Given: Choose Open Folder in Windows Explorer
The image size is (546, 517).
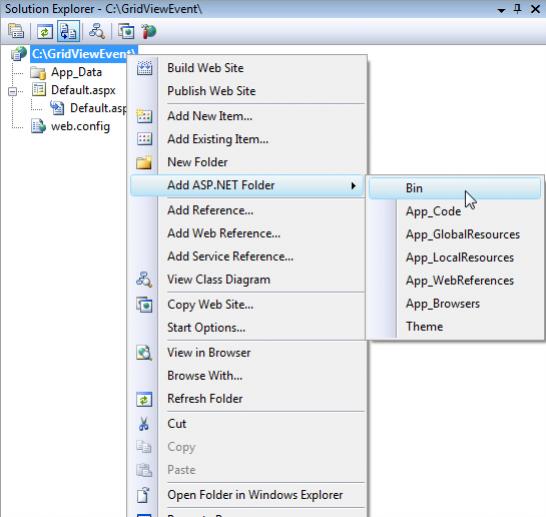Looking at the screenshot, I should coord(255,495).
